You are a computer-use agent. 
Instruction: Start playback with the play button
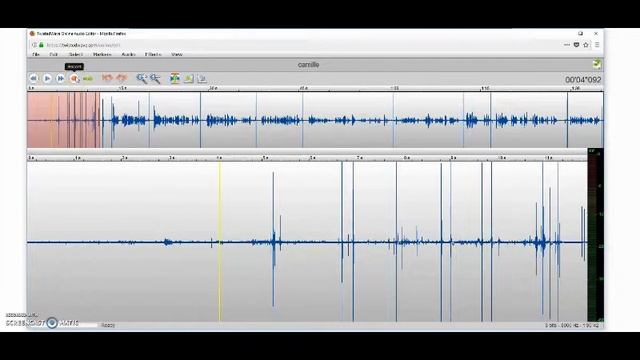pyautogui.click(x=47, y=78)
